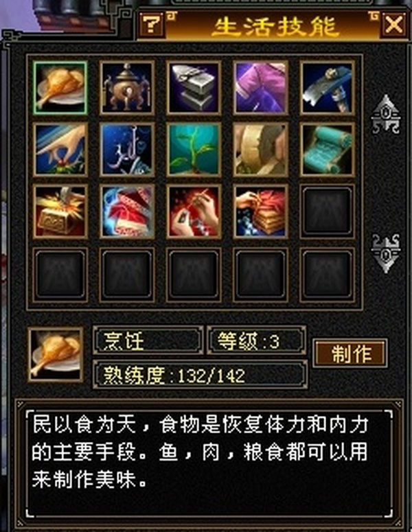Screen dimensions: 412x532
Task: Click the empty slot in third row
Action: point(328,211)
